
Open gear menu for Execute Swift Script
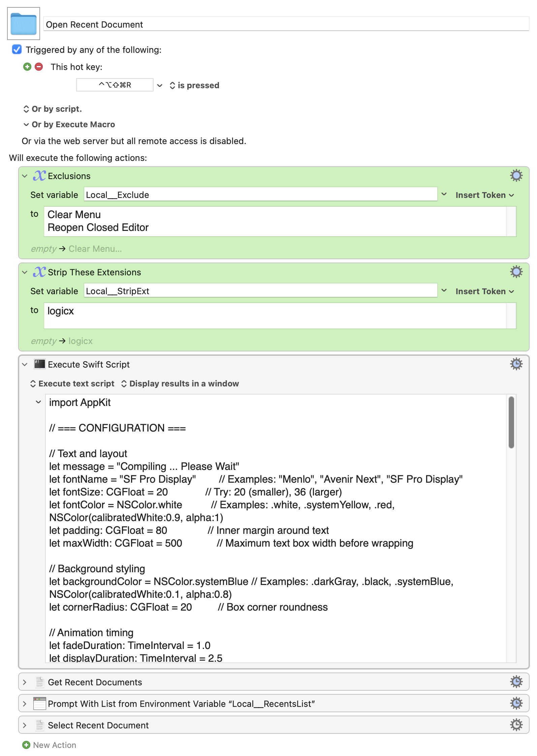516,364
